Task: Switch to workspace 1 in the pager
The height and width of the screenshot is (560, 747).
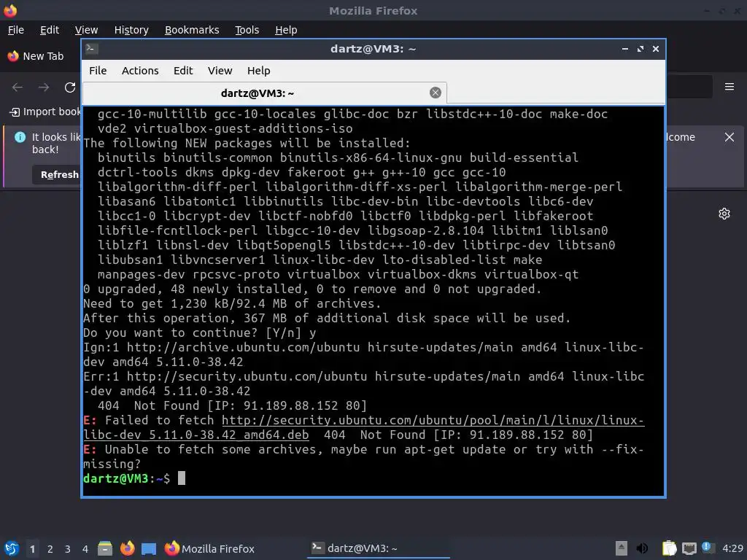Action: [x=32, y=549]
